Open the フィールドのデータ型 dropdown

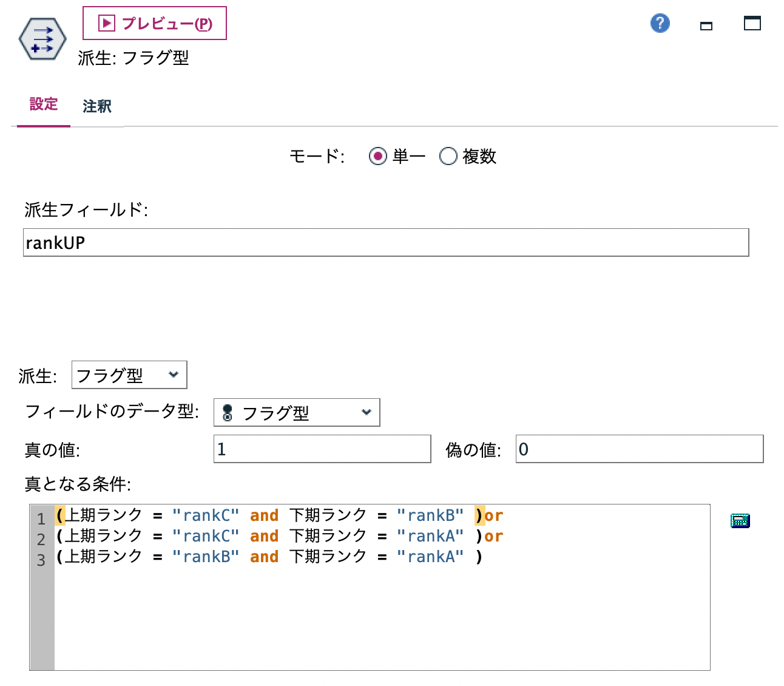point(296,413)
